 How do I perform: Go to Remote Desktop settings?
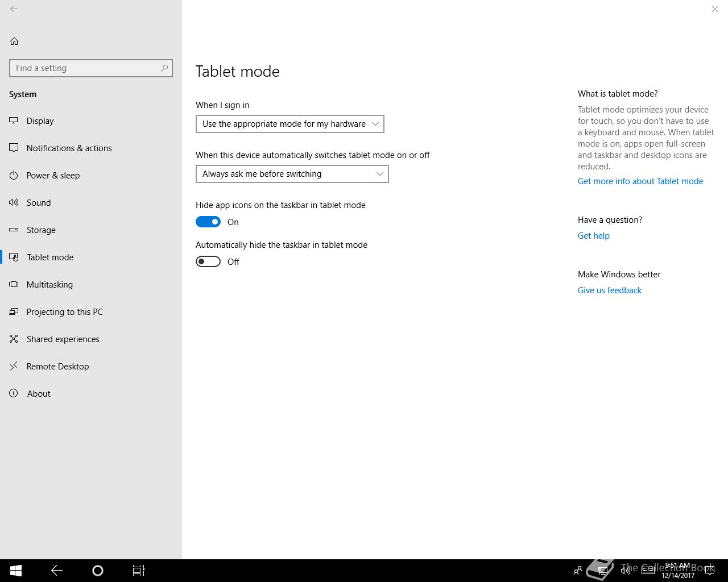coord(91,366)
